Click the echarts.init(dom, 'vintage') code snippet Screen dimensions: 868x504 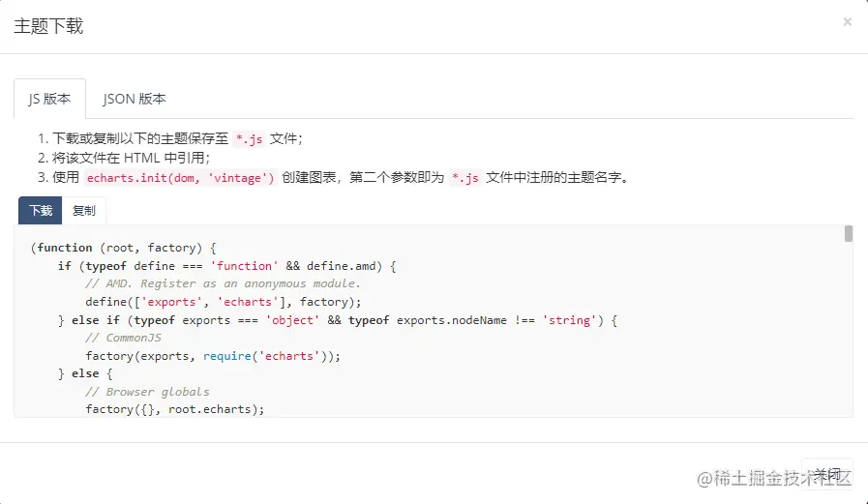point(180,178)
